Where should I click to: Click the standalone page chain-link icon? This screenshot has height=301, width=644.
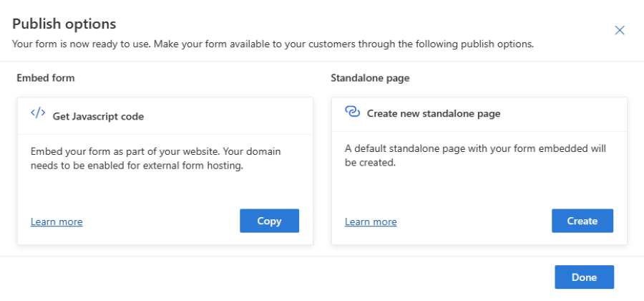coord(351,112)
